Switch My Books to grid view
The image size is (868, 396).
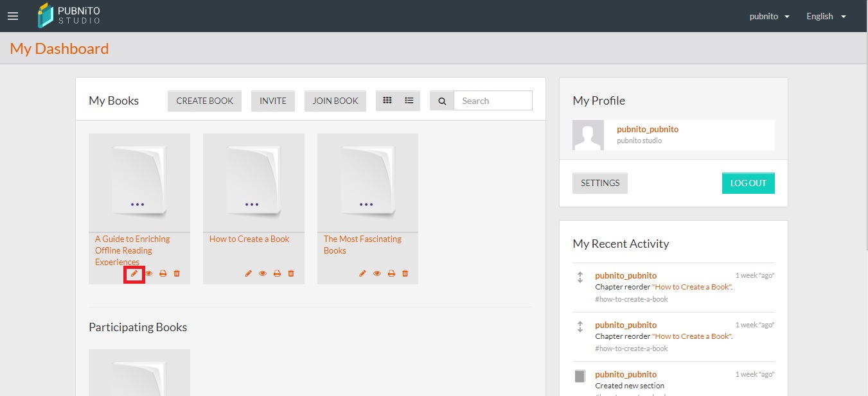point(387,101)
